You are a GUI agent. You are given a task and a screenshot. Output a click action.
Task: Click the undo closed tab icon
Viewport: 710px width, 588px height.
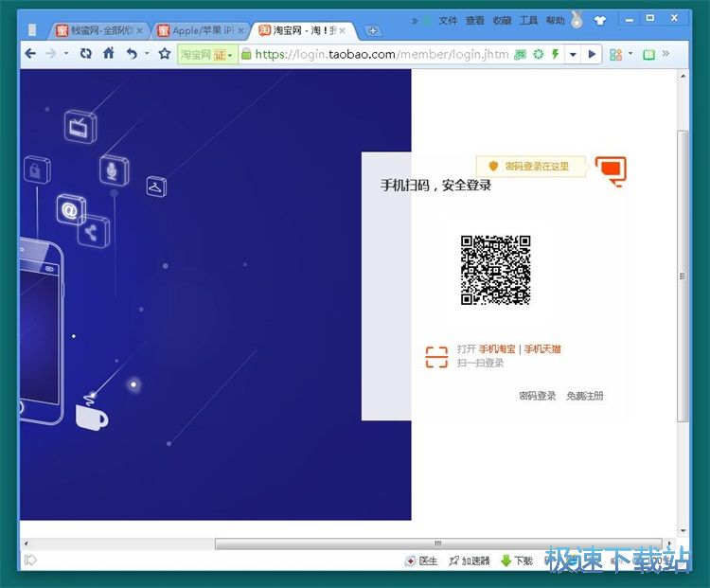132,54
